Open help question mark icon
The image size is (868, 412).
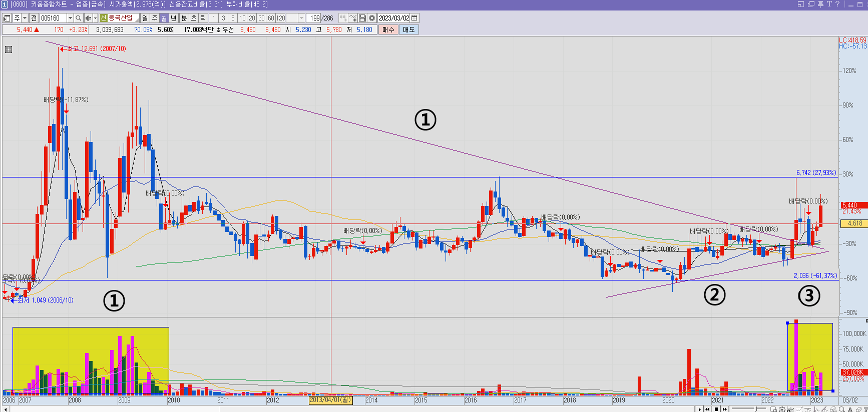(837, 4)
